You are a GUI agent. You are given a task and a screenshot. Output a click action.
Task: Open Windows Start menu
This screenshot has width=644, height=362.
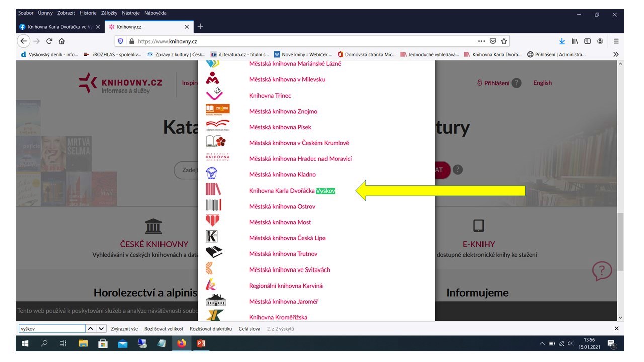pyautogui.click(x=25, y=344)
